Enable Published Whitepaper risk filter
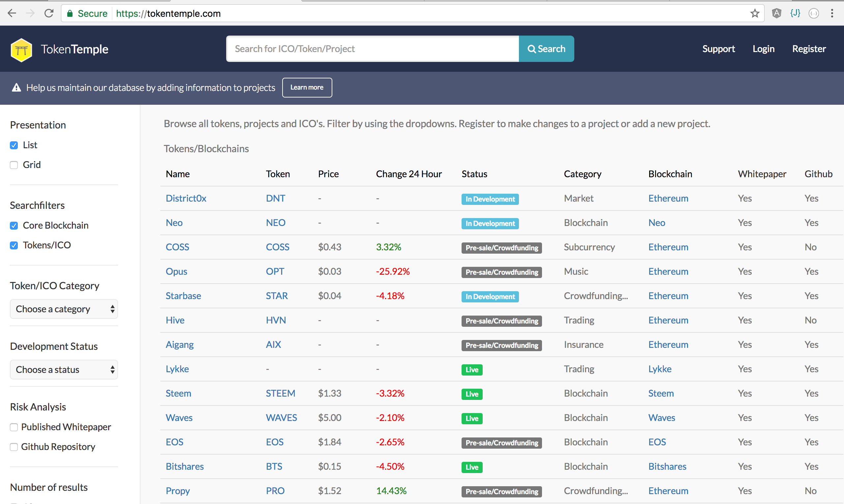 click(x=14, y=427)
